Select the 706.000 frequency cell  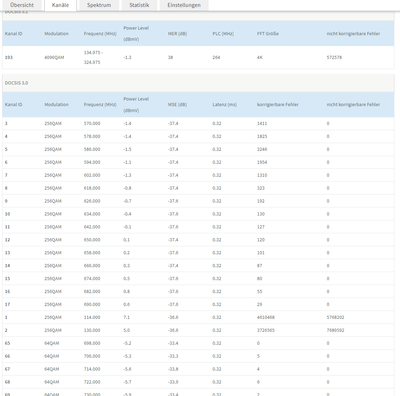click(x=92, y=356)
